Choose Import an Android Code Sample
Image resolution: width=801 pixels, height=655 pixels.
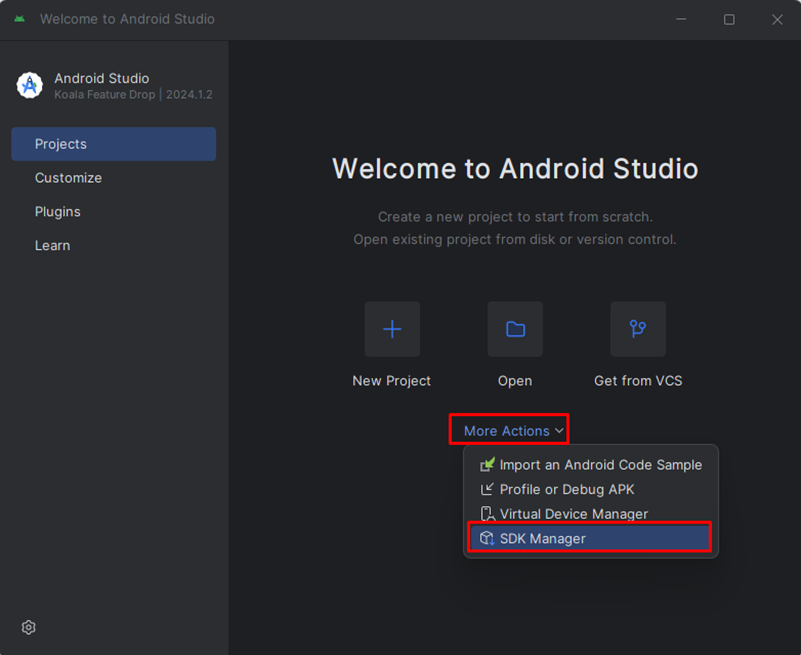point(591,464)
